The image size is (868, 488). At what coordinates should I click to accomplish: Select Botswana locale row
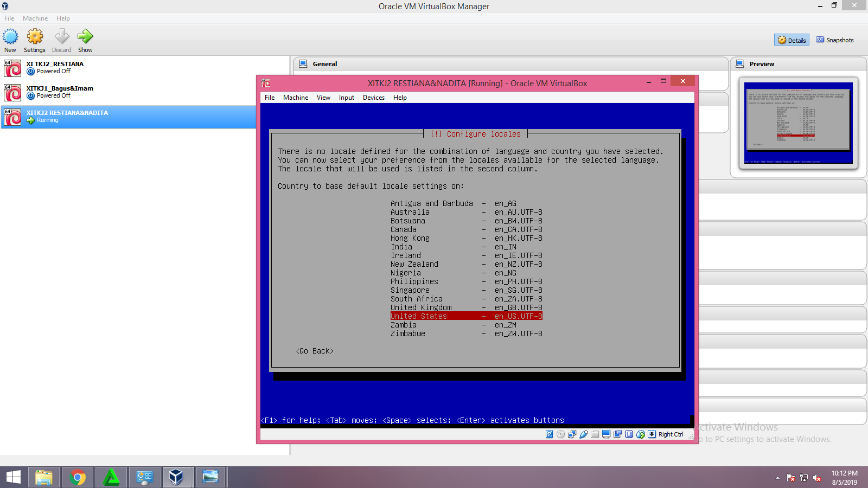click(467, 221)
